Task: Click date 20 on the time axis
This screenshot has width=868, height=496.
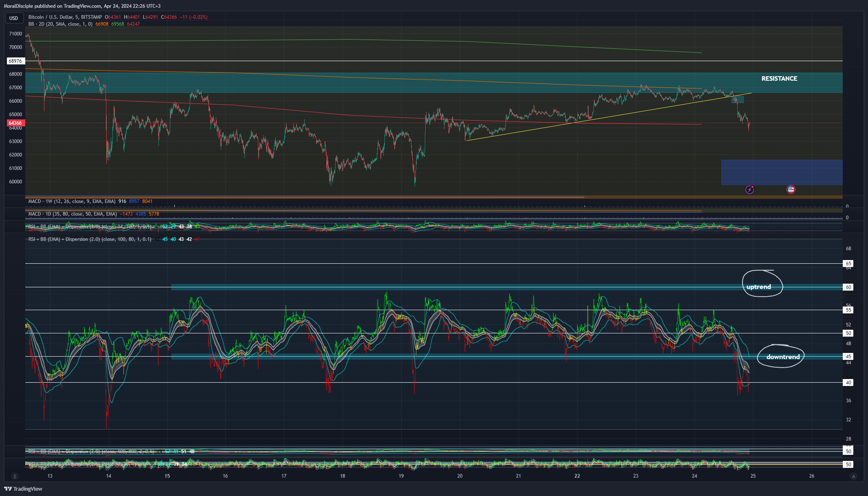Action: pyautogui.click(x=460, y=476)
